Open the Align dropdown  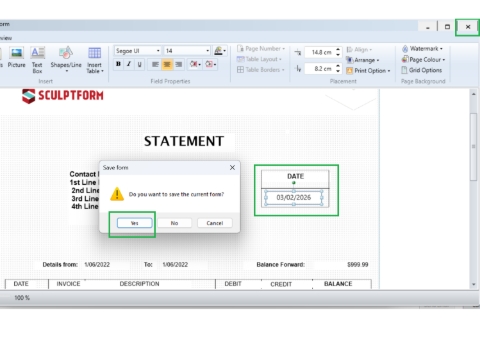click(x=359, y=50)
